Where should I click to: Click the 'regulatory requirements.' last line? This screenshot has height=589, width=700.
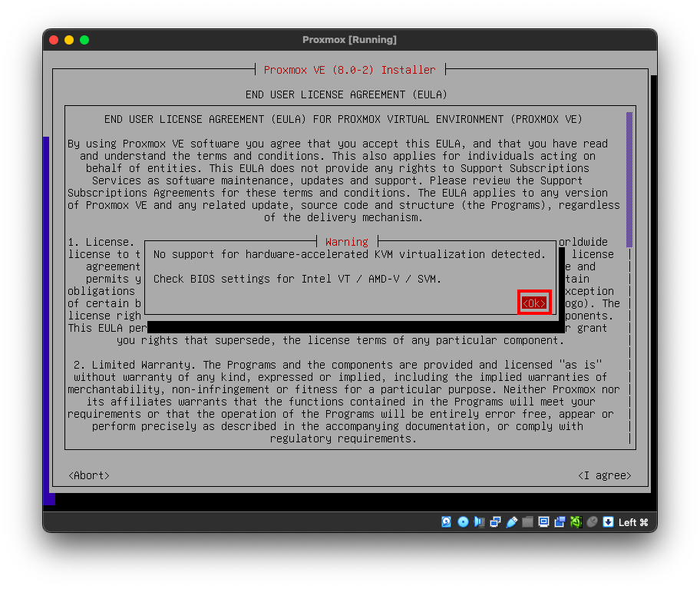click(343, 439)
